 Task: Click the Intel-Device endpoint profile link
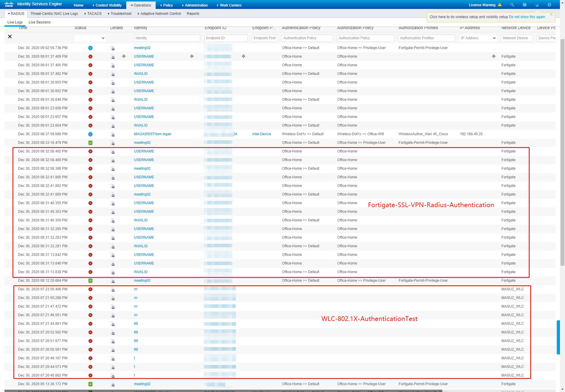pyautogui.click(x=261, y=134)
